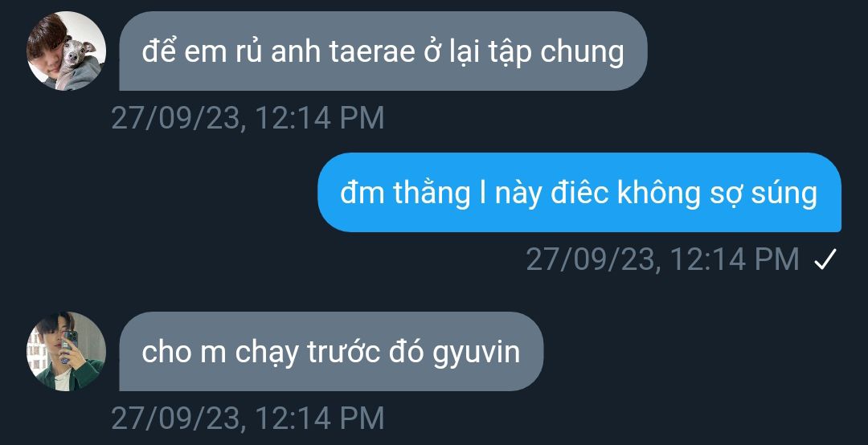Viewport: 868px width, 445px height.
Task: Open the mirror selfie profile avatar
Action: (x=67, y=352)
